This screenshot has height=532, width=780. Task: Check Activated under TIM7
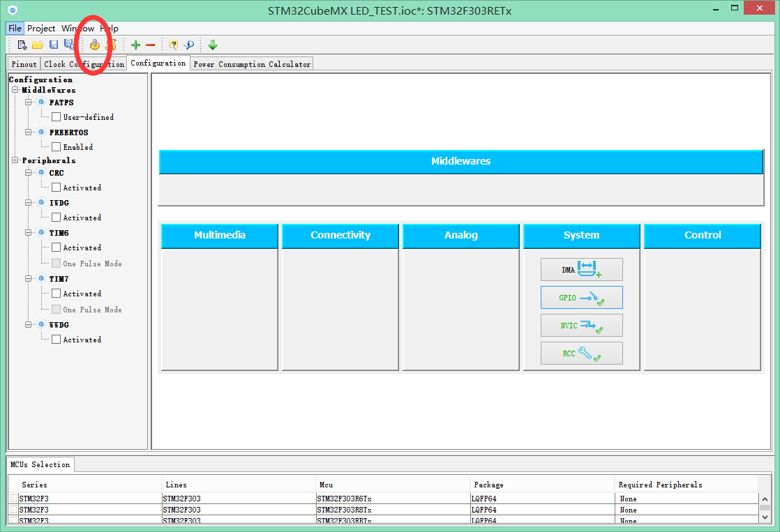(x=57, y=294)
